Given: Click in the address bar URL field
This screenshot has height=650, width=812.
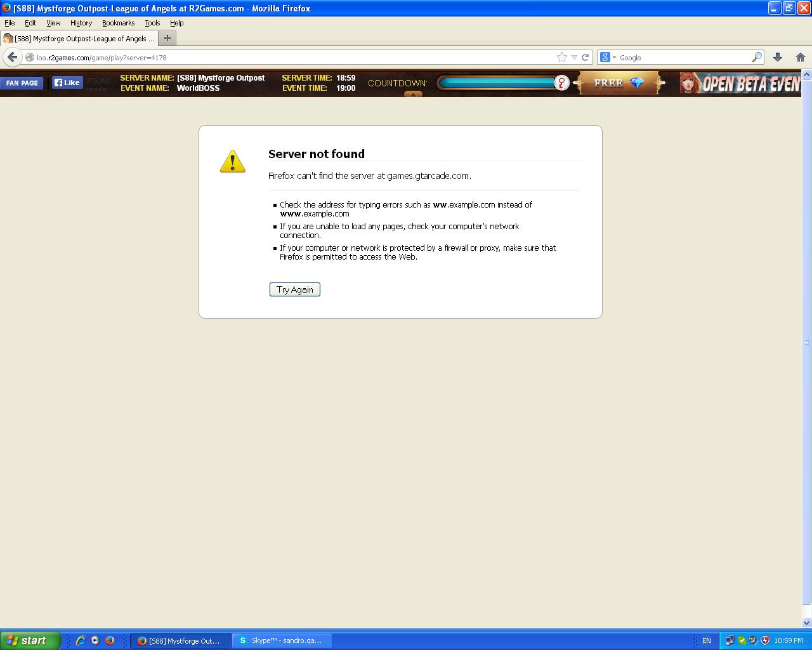Looking at the screenshot, I should (x=285, y=57).
